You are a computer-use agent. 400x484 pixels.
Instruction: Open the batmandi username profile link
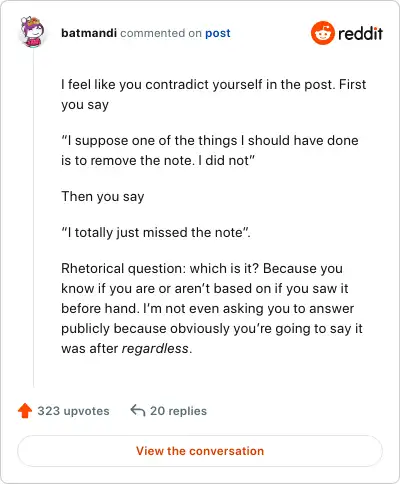(89, 33)
